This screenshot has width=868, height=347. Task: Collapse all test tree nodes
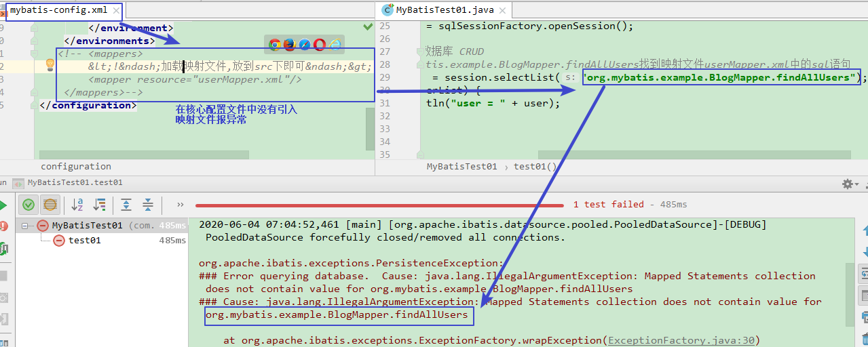147,205
